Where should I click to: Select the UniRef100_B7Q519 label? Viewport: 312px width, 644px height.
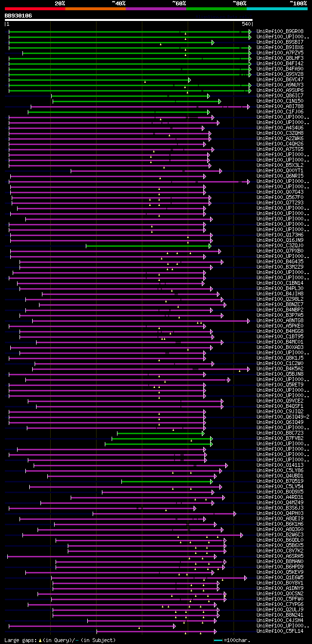[280, 481]
